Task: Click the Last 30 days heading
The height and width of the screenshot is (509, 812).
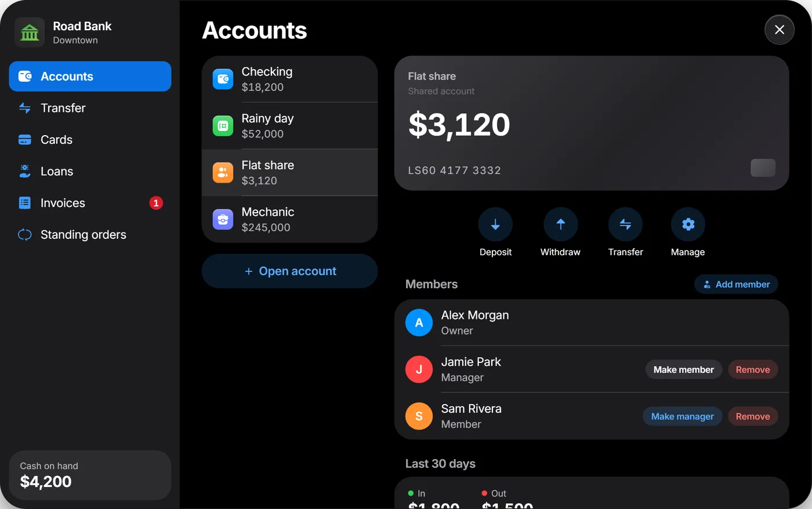Action: click(x=440, y=464)
